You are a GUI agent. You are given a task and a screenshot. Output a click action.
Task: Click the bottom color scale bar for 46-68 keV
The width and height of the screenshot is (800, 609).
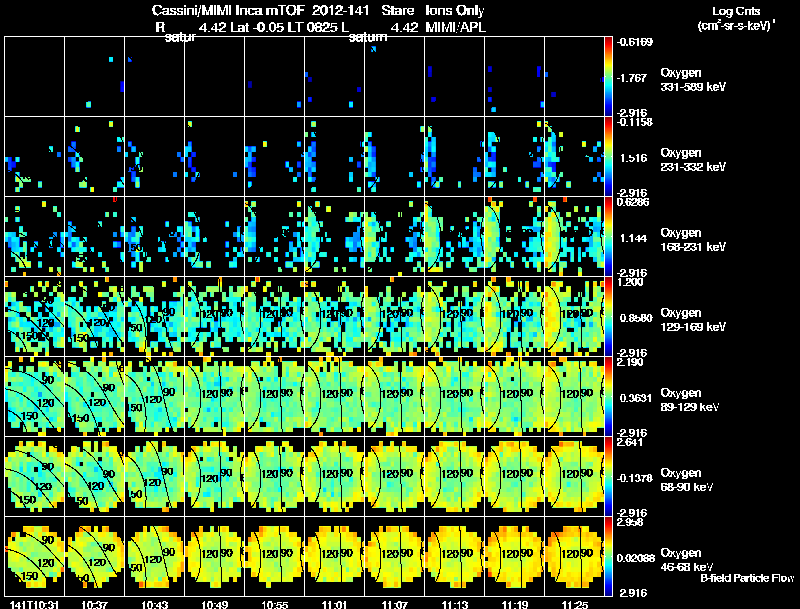pos(608,556)
